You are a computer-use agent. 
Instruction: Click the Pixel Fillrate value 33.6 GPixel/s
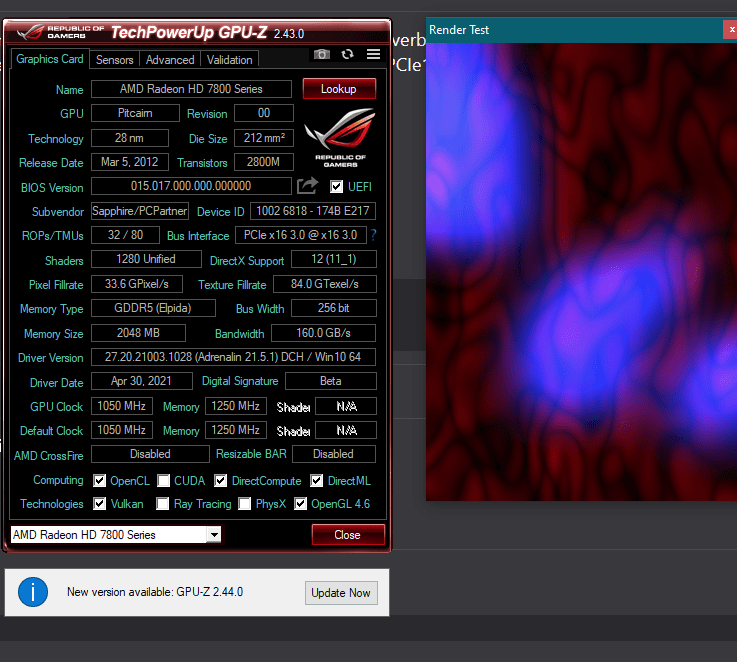point(137,284)
